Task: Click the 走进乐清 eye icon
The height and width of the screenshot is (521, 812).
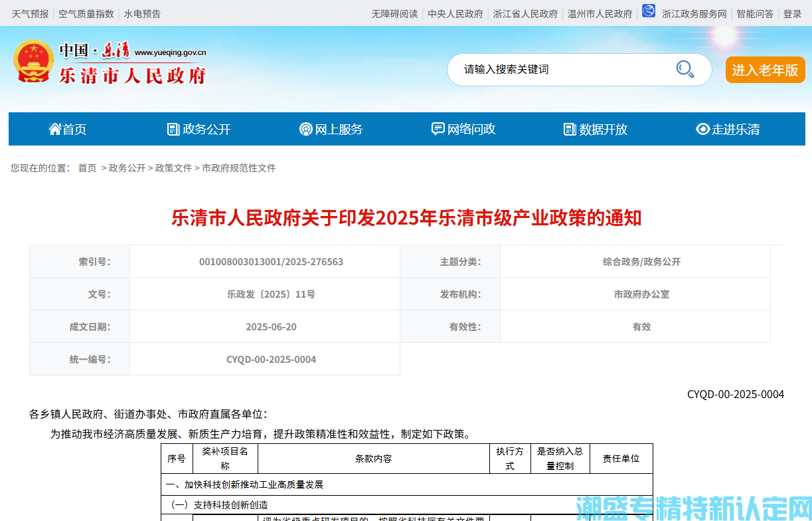Action: (x=702, y=129)
